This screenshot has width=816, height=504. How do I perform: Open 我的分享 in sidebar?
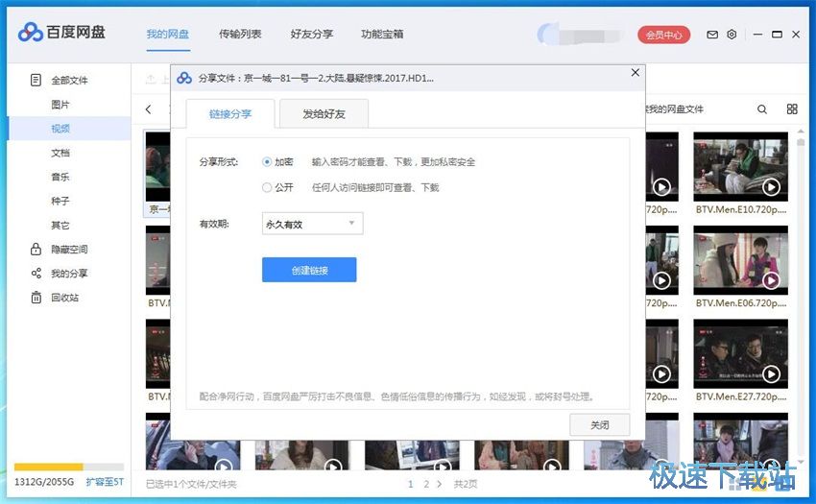pos(69,274)
